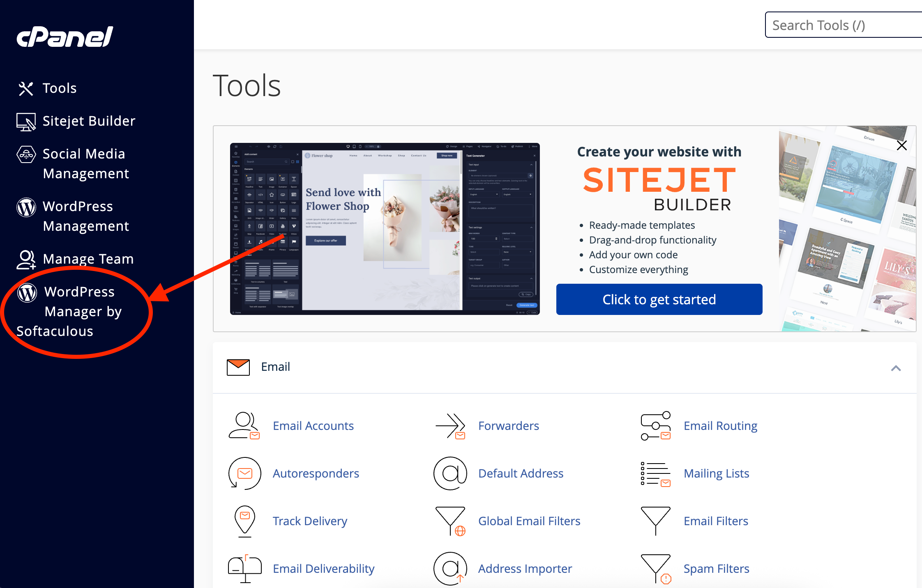This screenshot has width=922, height=588.
Task: Open the Global Email Filters link
Action: 529,521
